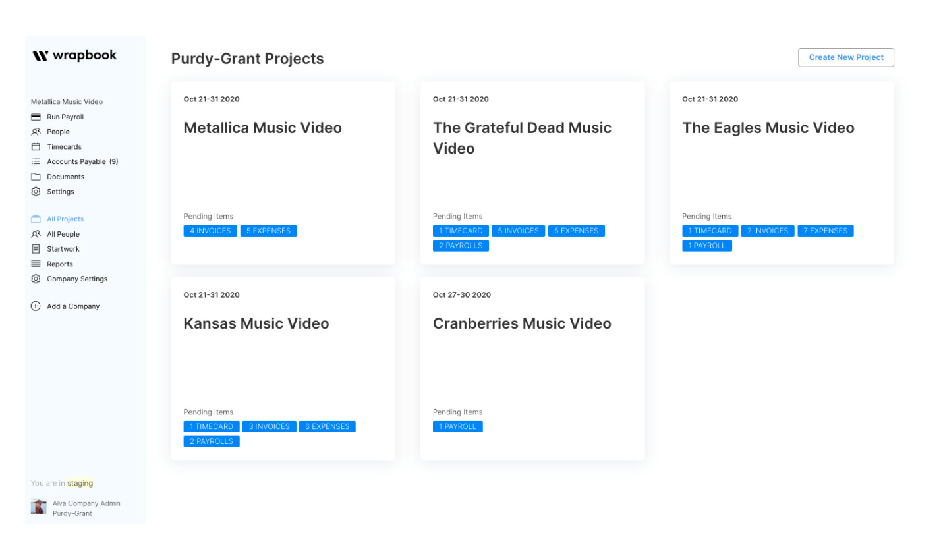Click Grateful Dead's 5 INVOICES badge
941x560 pixels.
pyautogui.click(x=518, y=231)
